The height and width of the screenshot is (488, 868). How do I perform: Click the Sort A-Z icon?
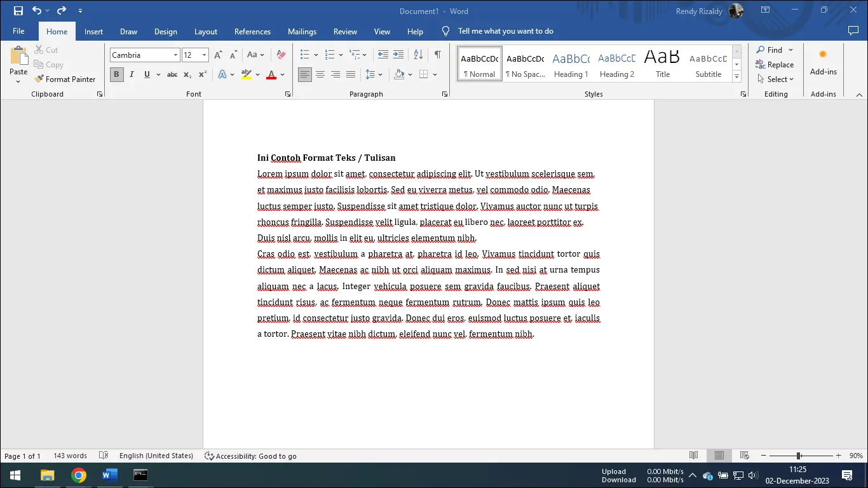click(418, 55)
